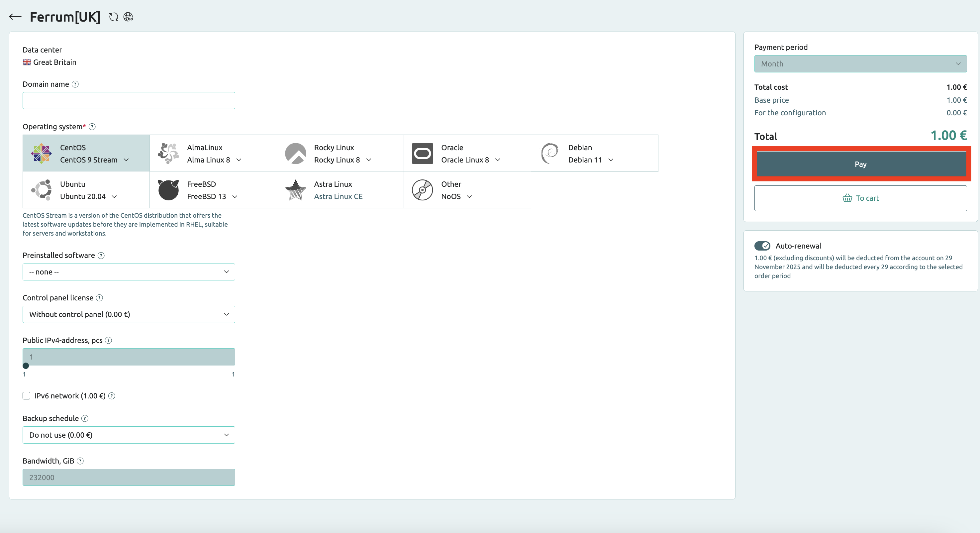Click the globe icon in header
This screenshot has height=533, width=980.
(128, 17)
